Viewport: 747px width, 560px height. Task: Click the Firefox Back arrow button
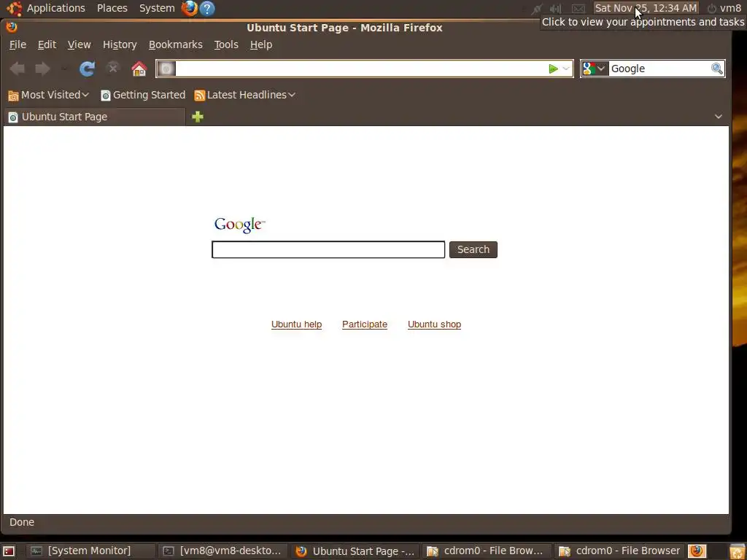[18, 69]
